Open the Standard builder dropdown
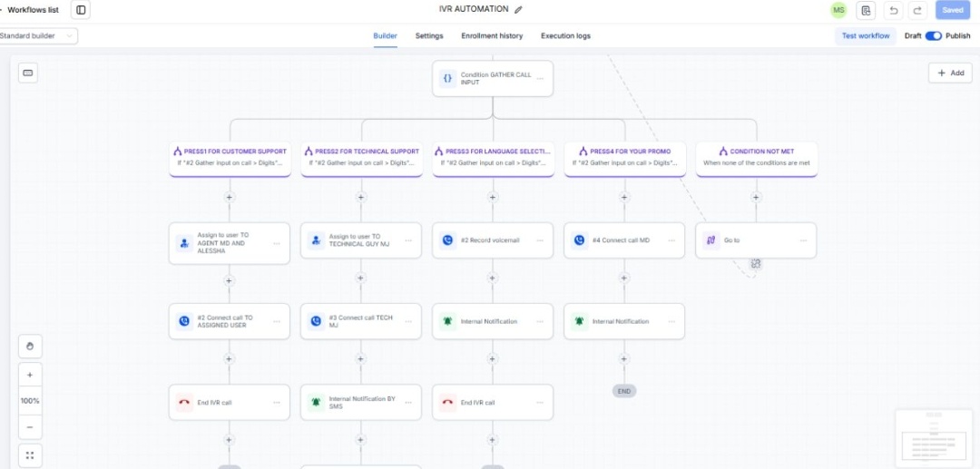Screen dimensions: 980x469 pos(37,35)
